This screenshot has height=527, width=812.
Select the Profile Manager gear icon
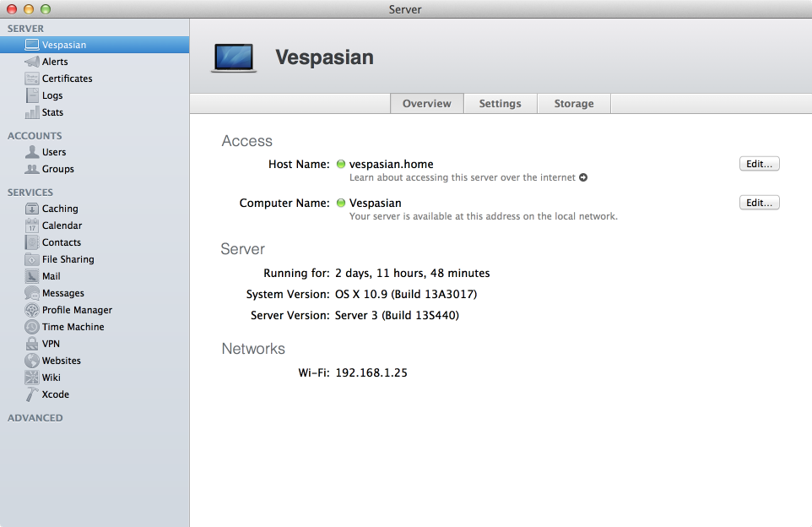click(x=31, y=310)
